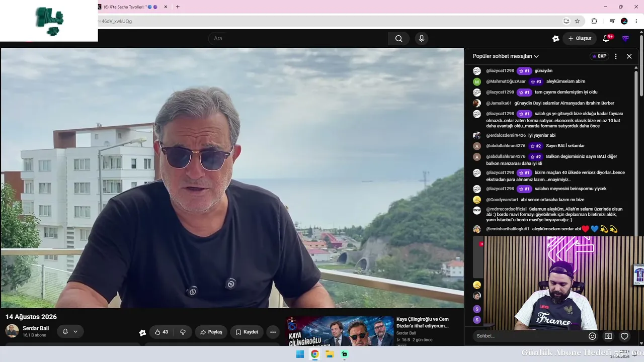Click the search magnifier button

pyautogui.click(x=398, y=39)
